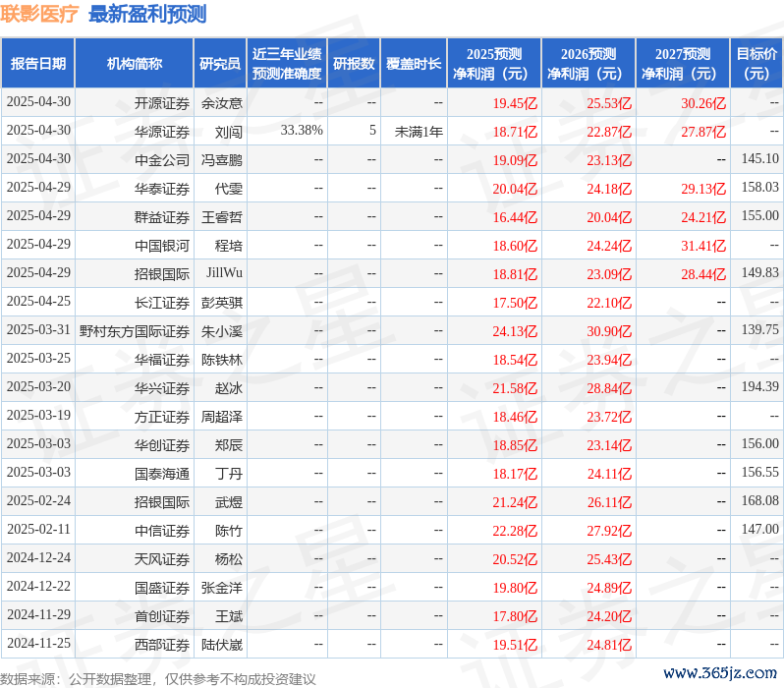Image resolution: width=784 pixels, height=688 pixels.
Task: Select researcher 武煜
Action: pos(229,502)
